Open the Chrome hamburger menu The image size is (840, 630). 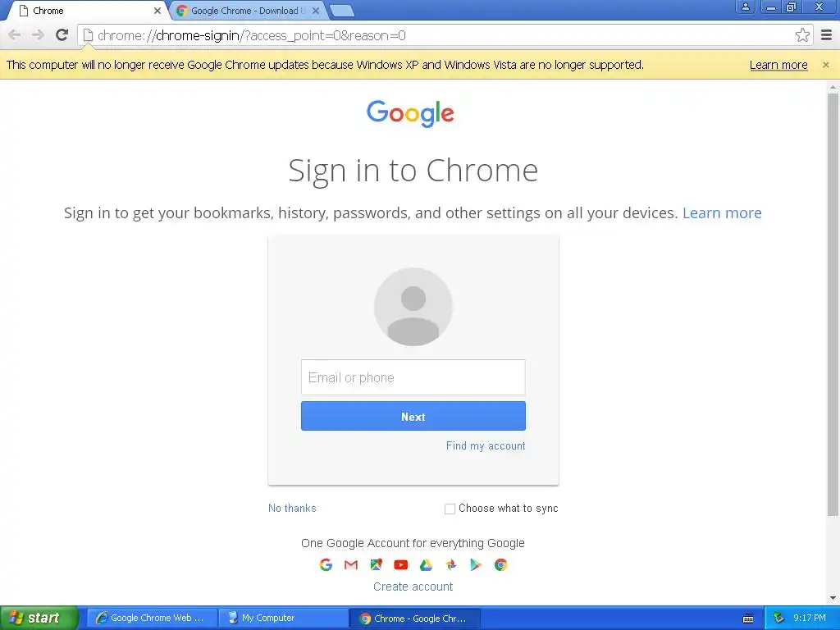[827, 35]
